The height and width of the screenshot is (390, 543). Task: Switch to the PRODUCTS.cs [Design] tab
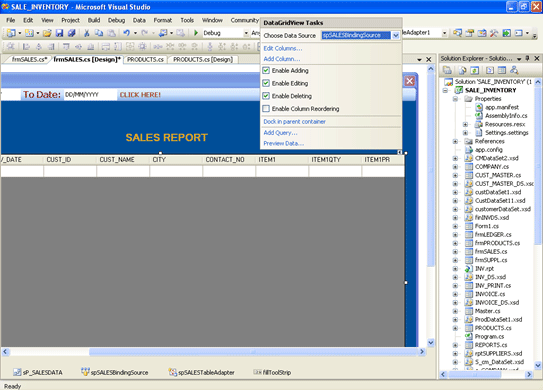(x=203, y=60)
